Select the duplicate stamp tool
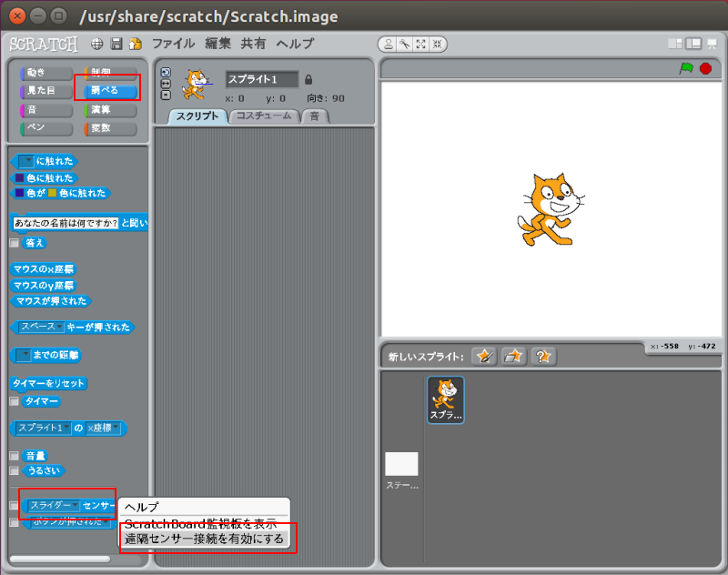The width and height of the screenshot is (728, 575). click(x=389, y=44)
